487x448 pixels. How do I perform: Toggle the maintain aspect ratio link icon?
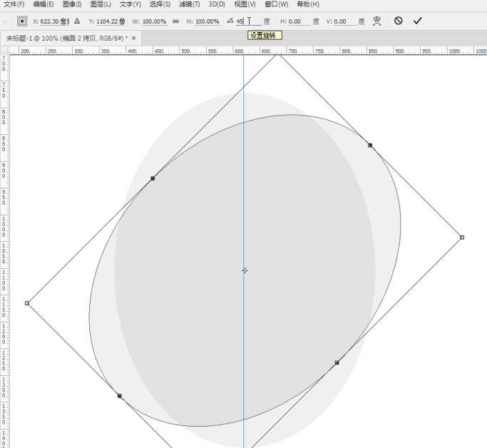(175, 21)
